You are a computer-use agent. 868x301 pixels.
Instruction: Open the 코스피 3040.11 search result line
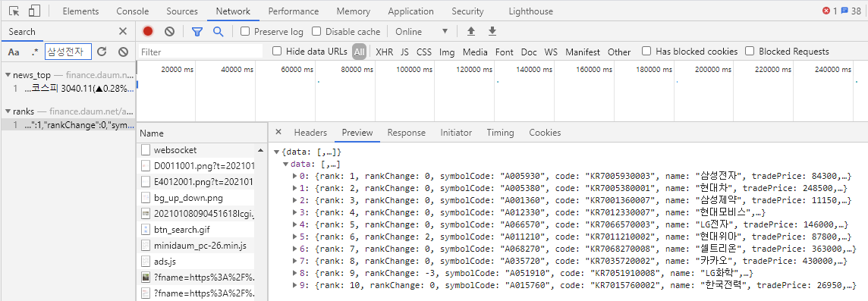(68, 88)
